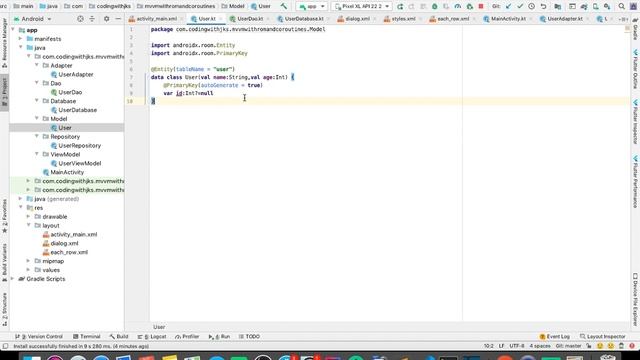
Task: Open the Project view Android dropdown
Action: click(x=33, y=19)
